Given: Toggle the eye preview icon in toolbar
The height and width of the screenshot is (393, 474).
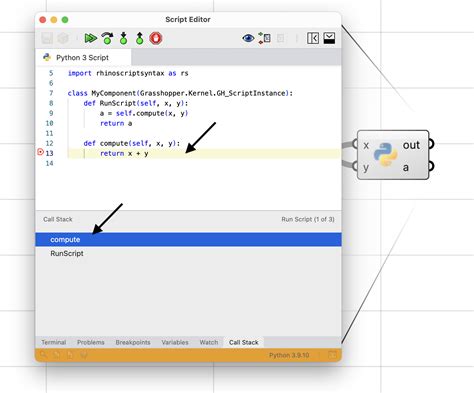Looking at the screenshot, I should coord(248,38).
